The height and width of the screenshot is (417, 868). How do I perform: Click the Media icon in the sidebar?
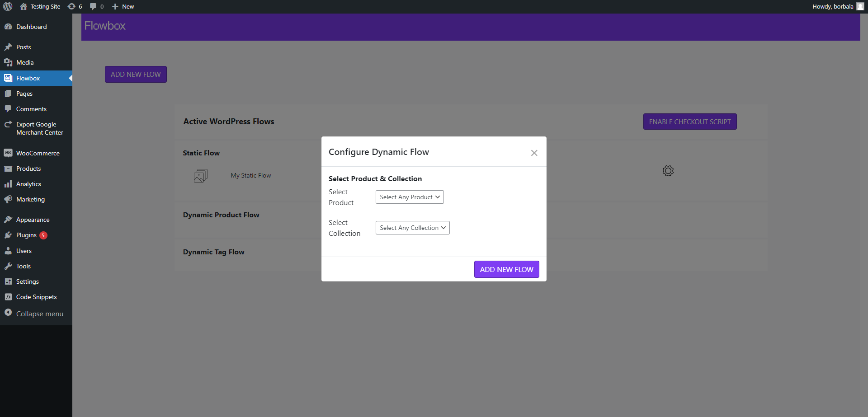pos(8,62)
